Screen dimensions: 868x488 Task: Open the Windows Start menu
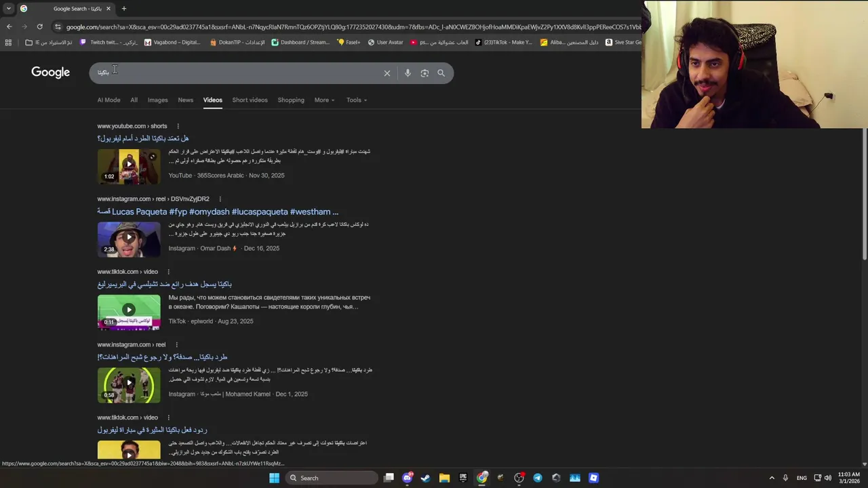click(274, 478)
